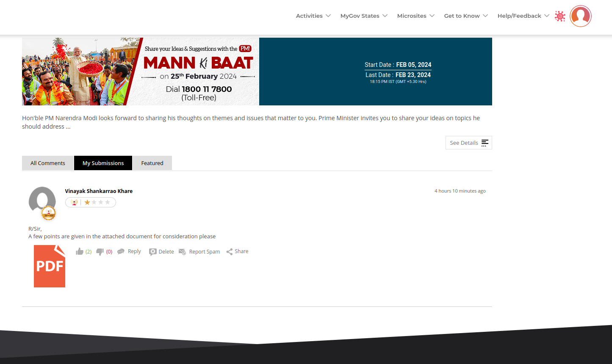Viewport: 612px width, 364px height.
Task: Click the delete comment icon
Action: coord(153,252)
